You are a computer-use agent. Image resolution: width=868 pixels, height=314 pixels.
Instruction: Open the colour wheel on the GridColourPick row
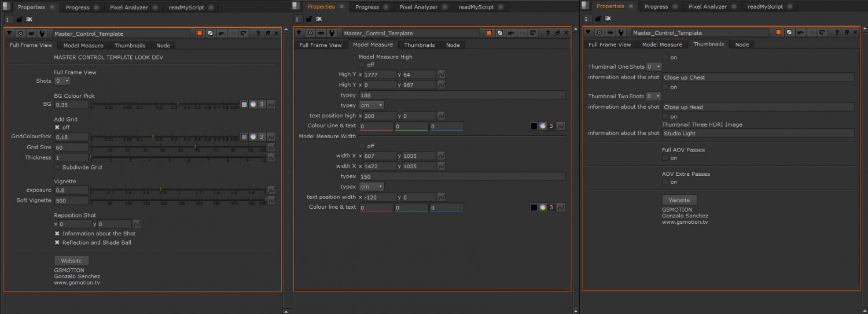(253, 137)
